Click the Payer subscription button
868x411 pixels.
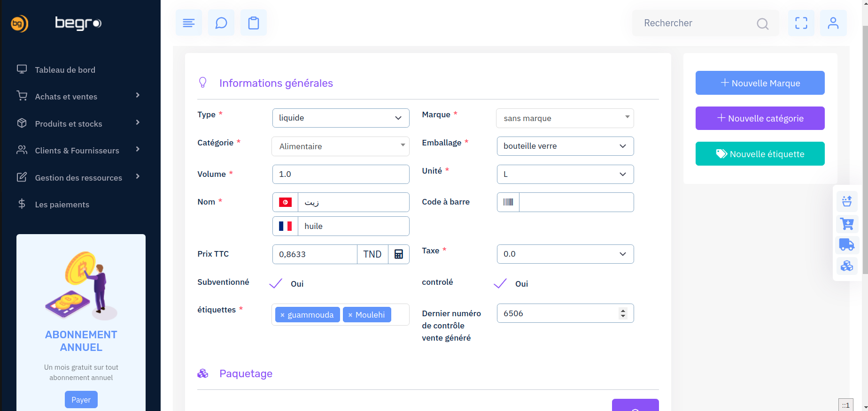click(81, 400)
